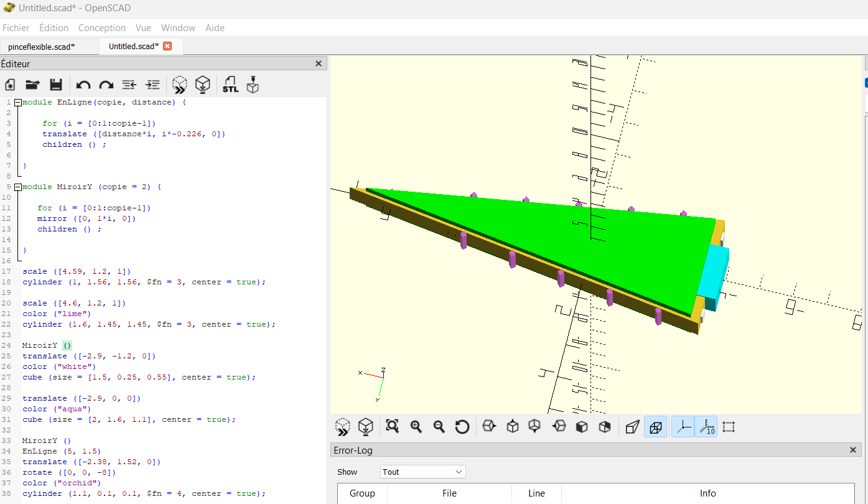
Task: Click the 'scale ([4.6, 1.2, 1])' line
Action: tap(74, 303)
